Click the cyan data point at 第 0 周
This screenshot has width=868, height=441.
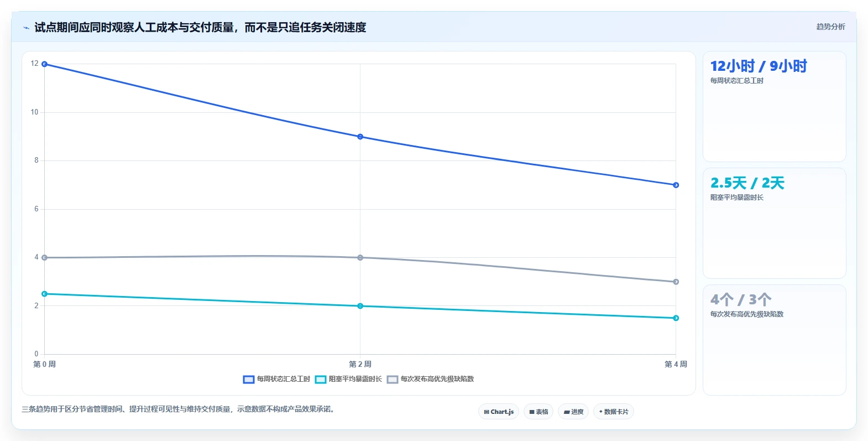pos(45,294)
